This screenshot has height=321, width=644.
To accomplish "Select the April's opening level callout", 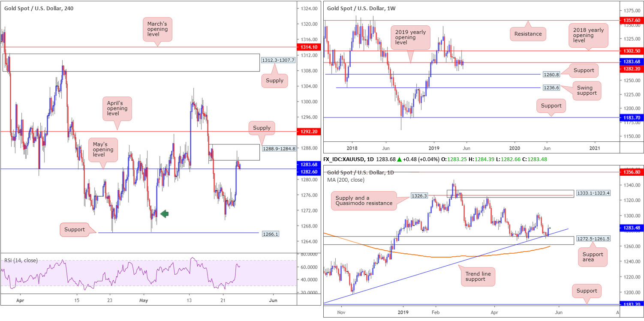I will coord(117,108).
